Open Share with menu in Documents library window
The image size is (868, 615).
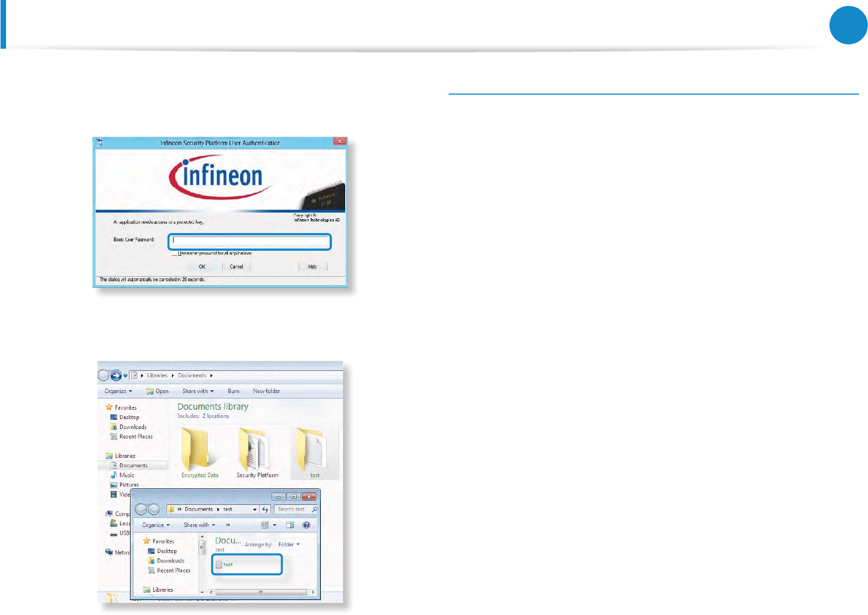click(198, 391)
